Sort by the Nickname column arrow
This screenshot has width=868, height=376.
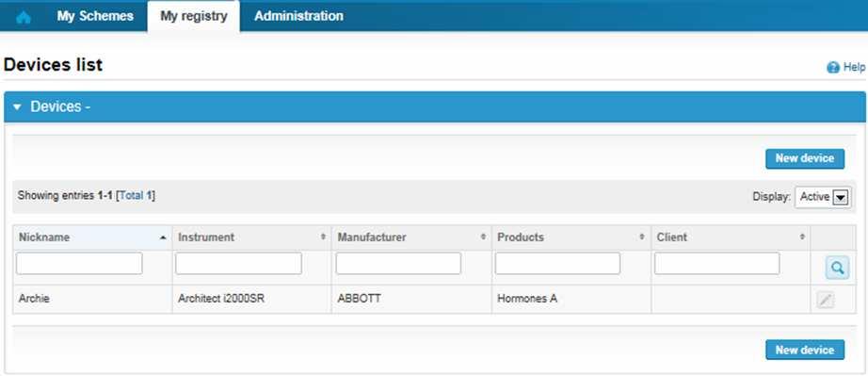click(163, 237)
